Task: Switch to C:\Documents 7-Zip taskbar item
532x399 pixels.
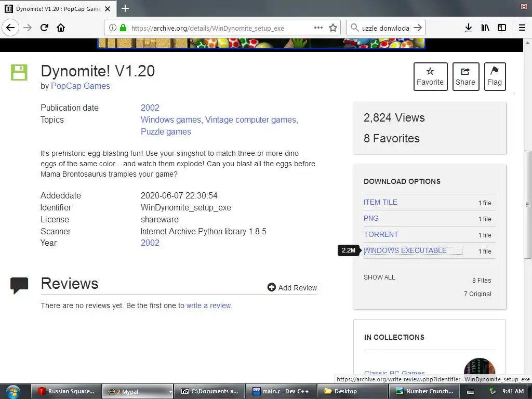Action: (209, 391)
